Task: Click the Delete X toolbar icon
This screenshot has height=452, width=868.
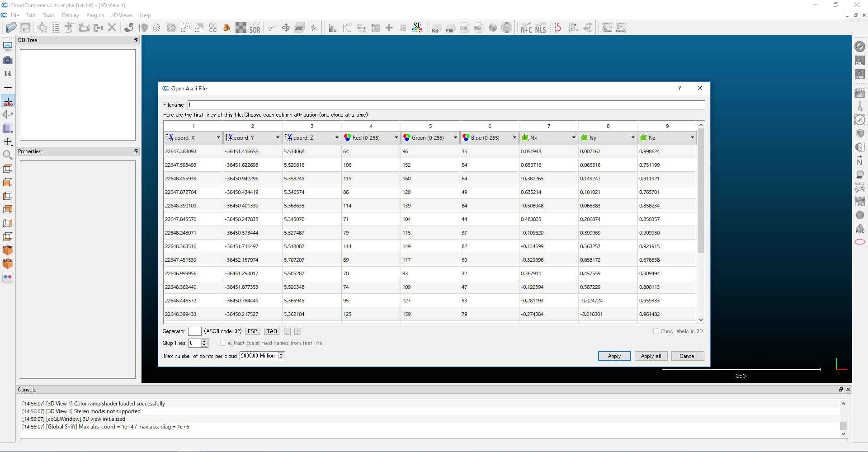Action: (112, 28)
